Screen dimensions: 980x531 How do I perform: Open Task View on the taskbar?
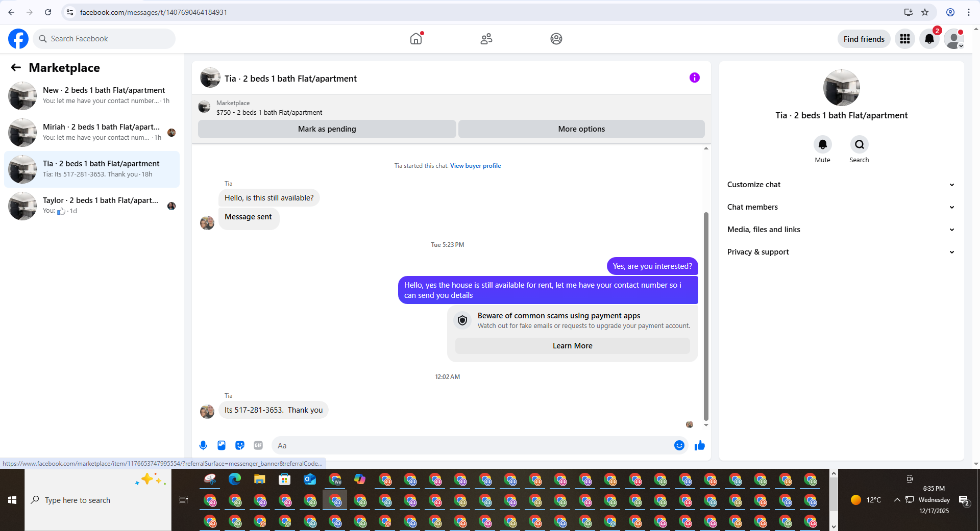[x=184, y=500]
